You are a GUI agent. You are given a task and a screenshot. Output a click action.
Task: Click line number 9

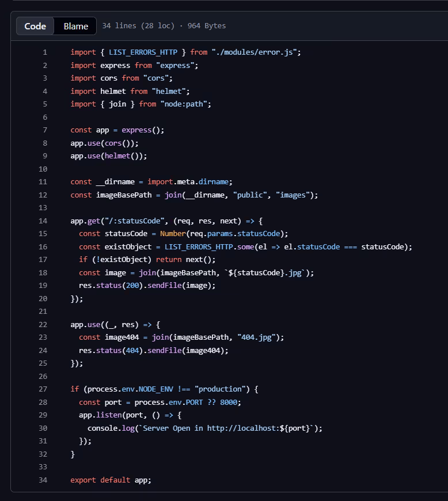45,156
